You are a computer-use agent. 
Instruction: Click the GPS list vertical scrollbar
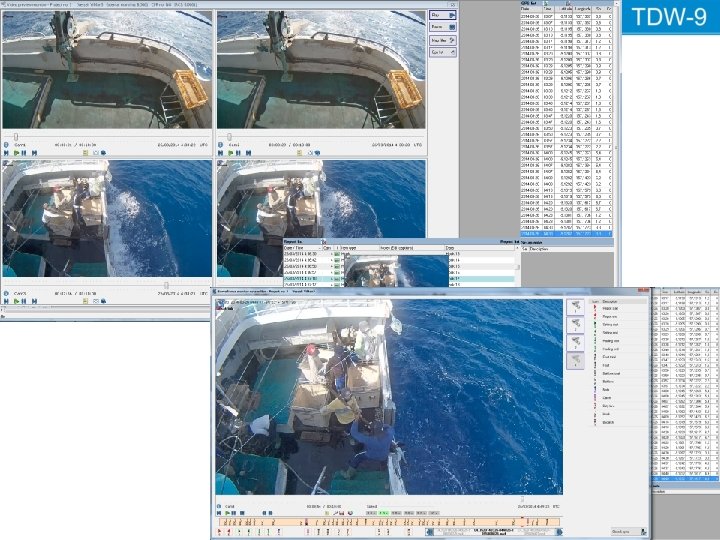616,119
